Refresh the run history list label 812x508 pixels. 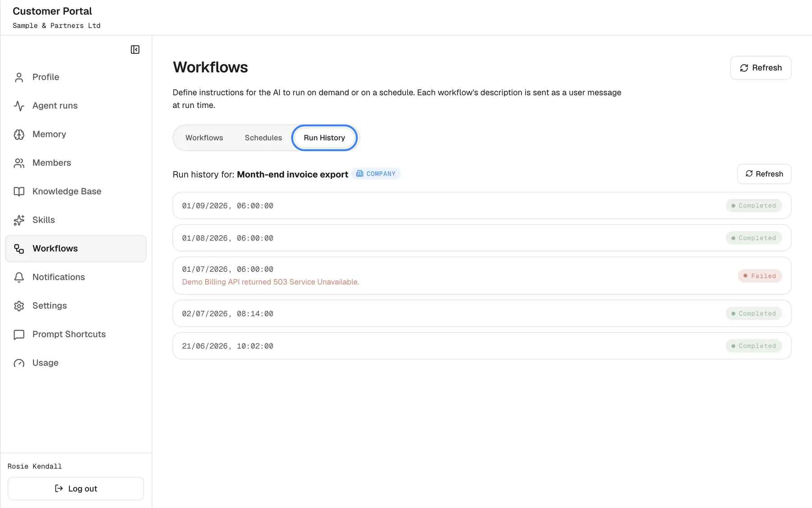coord(769,174)
